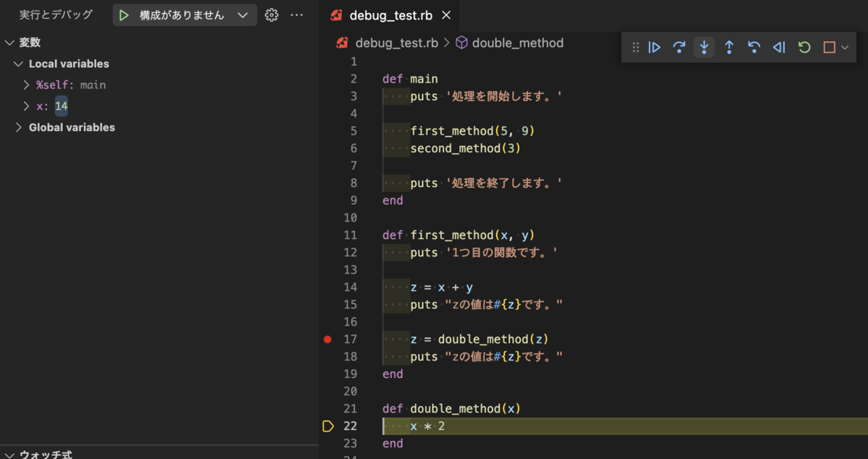Click the Step Into debug button
This screenshot has width=868, height=459.
704,48
